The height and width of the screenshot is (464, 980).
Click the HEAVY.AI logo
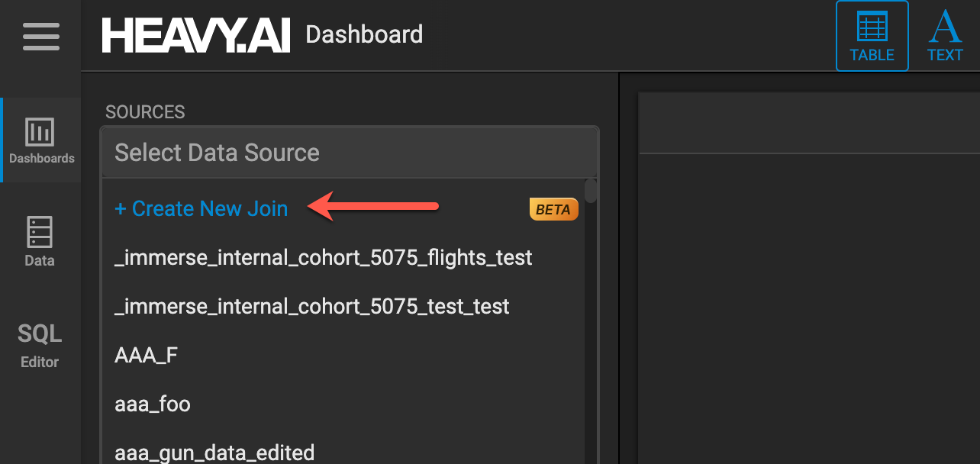coord(196,36)
